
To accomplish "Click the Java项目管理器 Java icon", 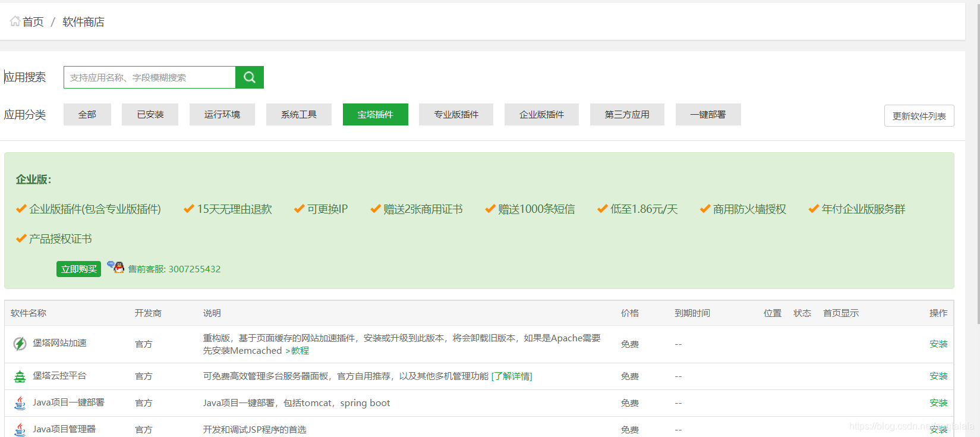I will click(x=20, y=429).
